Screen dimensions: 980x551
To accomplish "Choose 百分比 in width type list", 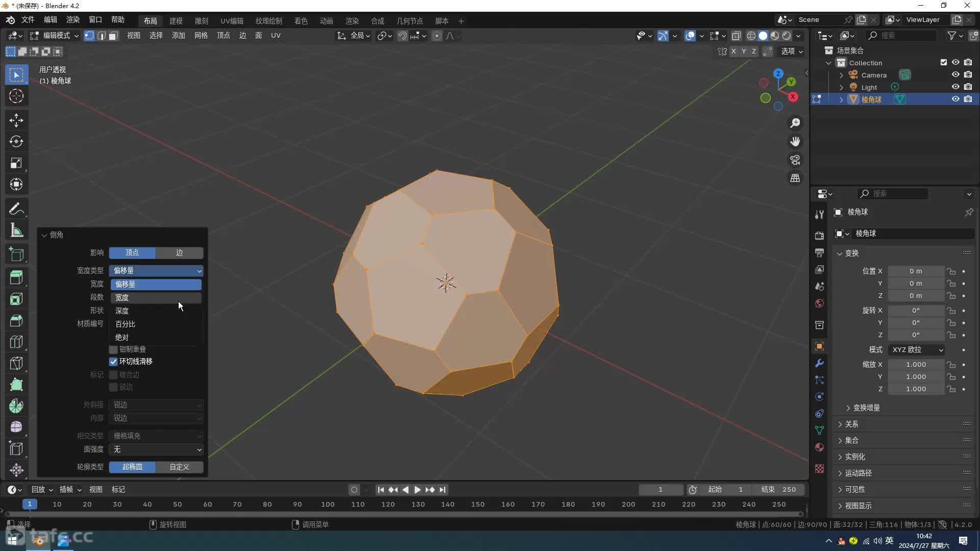I will (156, 324).
